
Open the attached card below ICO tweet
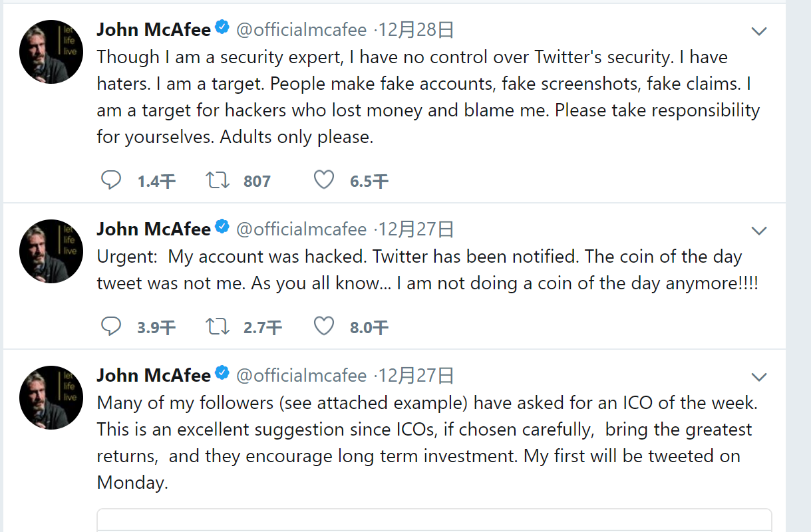pos(434,520)
